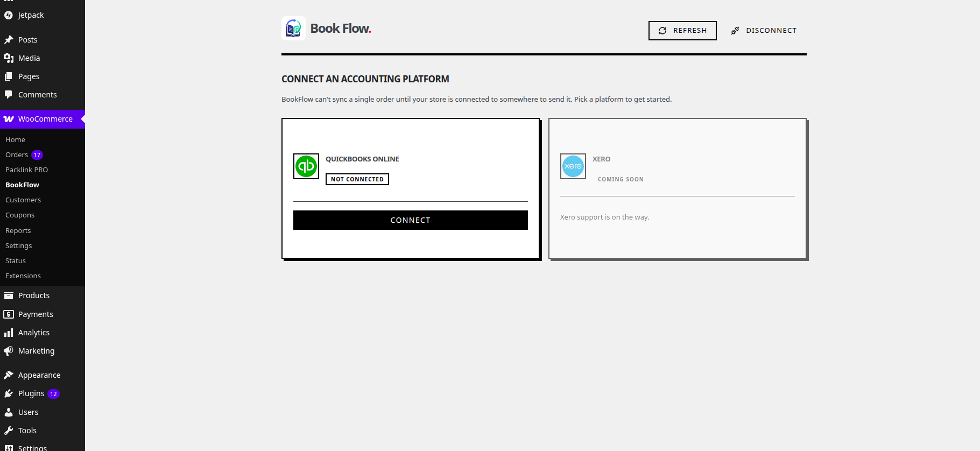Click the Posts pushpin icon

coord(9,40)
